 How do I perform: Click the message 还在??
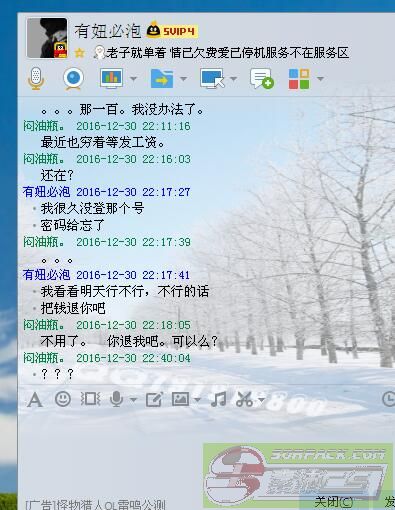click(x=57, y=175)
